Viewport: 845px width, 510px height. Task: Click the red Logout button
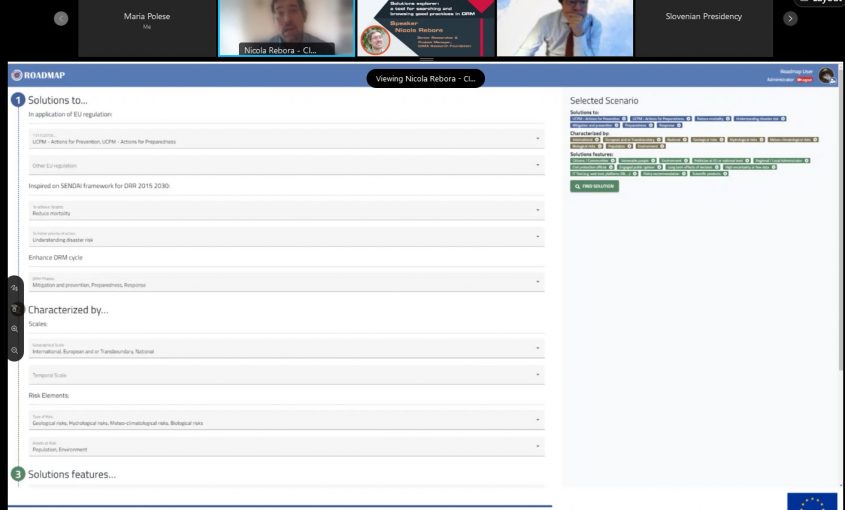coord(804,80)
